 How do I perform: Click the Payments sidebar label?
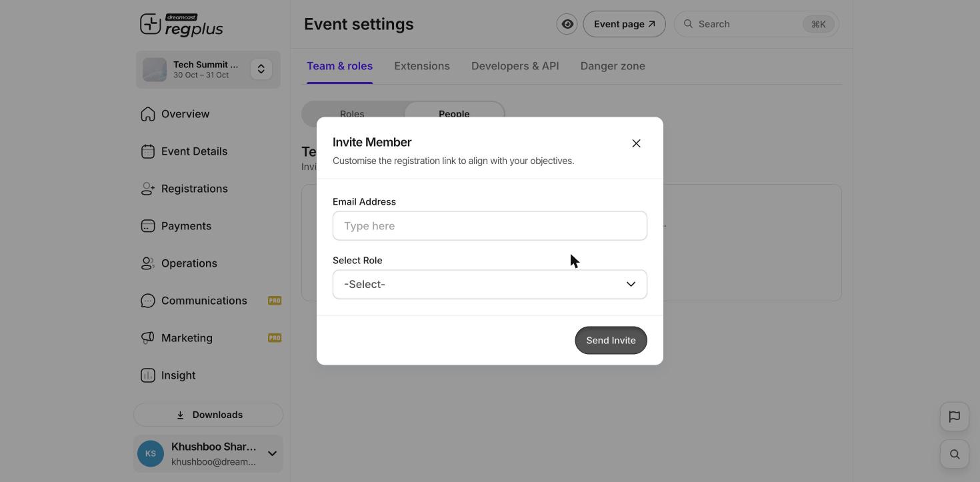pyautogui.click(x=187, y=226)
